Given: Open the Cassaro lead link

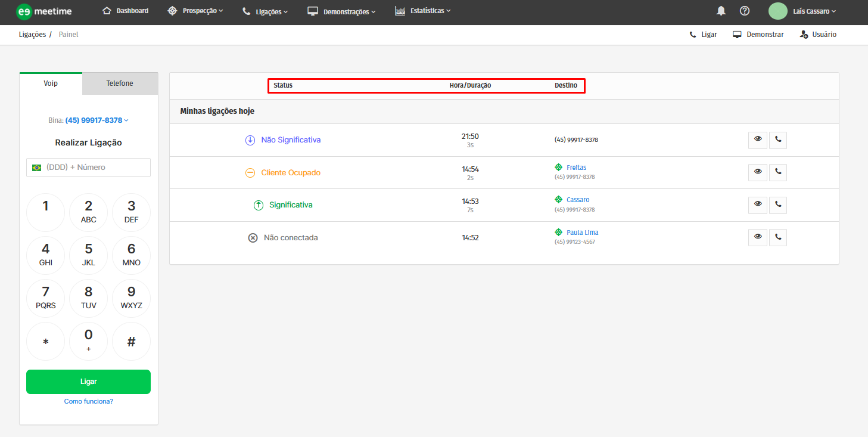Looking at the screenshot, I should 578,200.
